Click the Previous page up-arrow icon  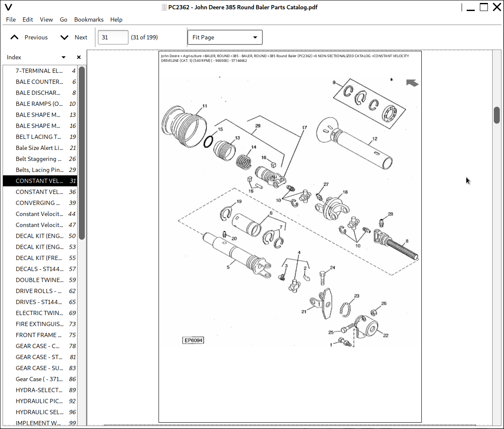(x=14, y=37)
